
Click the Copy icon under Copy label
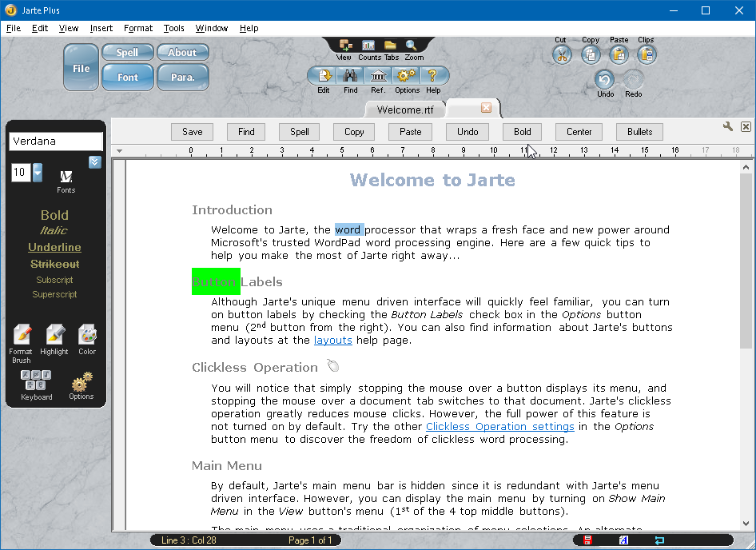(591, 54)
